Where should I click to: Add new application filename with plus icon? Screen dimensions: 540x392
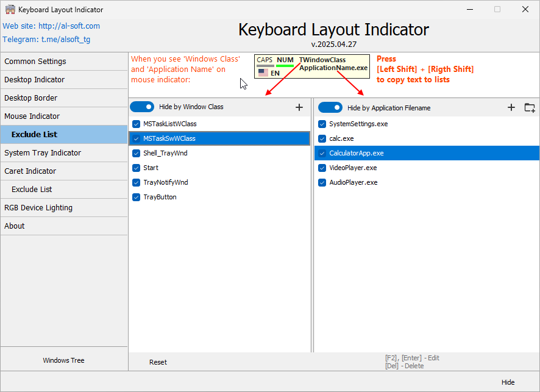click(x=511, y=107)
